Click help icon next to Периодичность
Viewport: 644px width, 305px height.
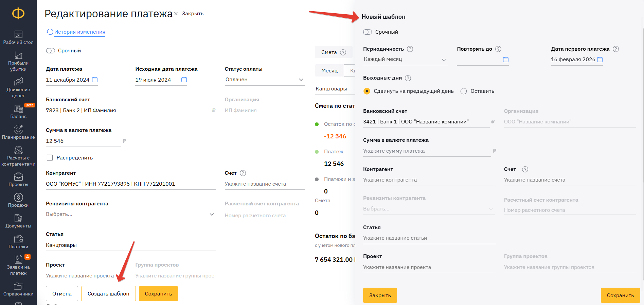coord(410,49)
